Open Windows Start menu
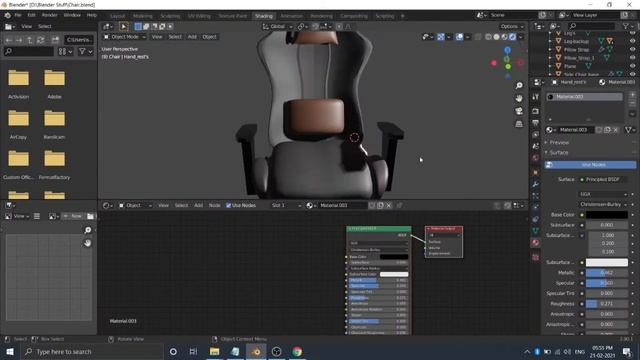Image resolution: width=640 pixels, height=360 pixels. tap(10, 351)
